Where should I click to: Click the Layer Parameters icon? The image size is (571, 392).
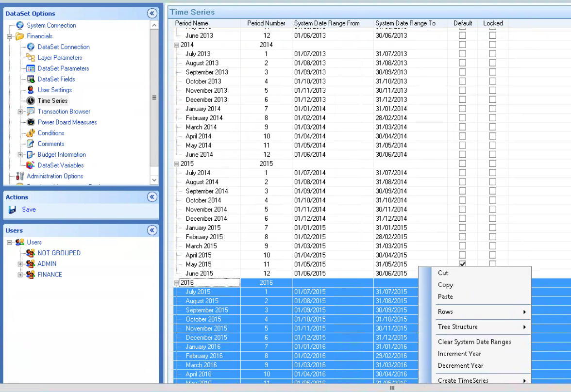tap(31, 58)
